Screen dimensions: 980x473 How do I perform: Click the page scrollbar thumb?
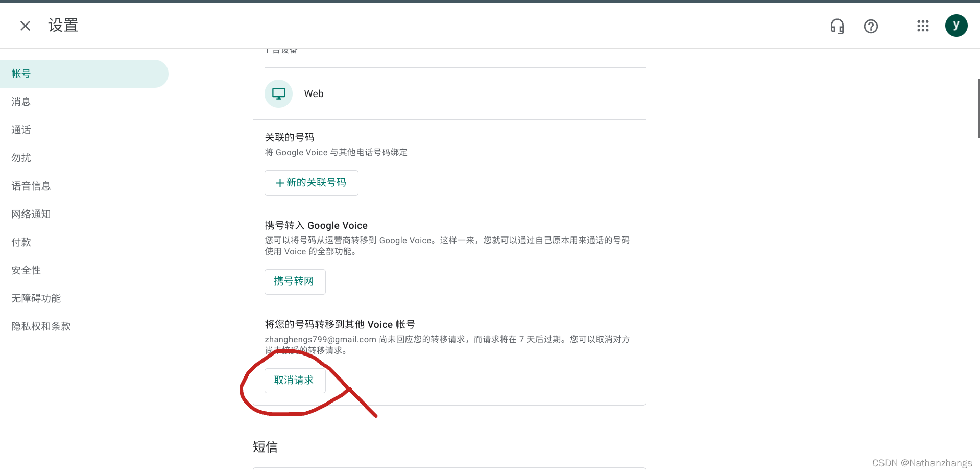click(x=978, y=108)
